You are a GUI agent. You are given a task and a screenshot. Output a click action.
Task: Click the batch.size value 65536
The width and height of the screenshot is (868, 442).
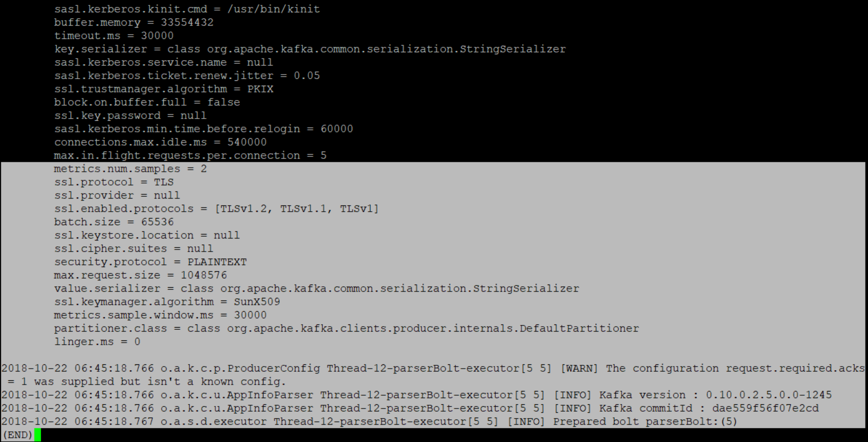click(x=157, y=222)
